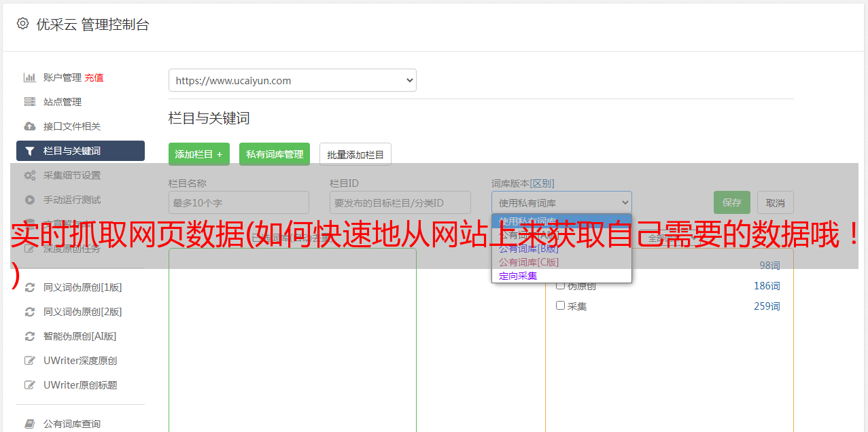This screenshot has height=432, width=868.
Task: Click refresh icon beside 同义词伪原创[2版]
Action: pyautogui.click(x=30, y=312)
